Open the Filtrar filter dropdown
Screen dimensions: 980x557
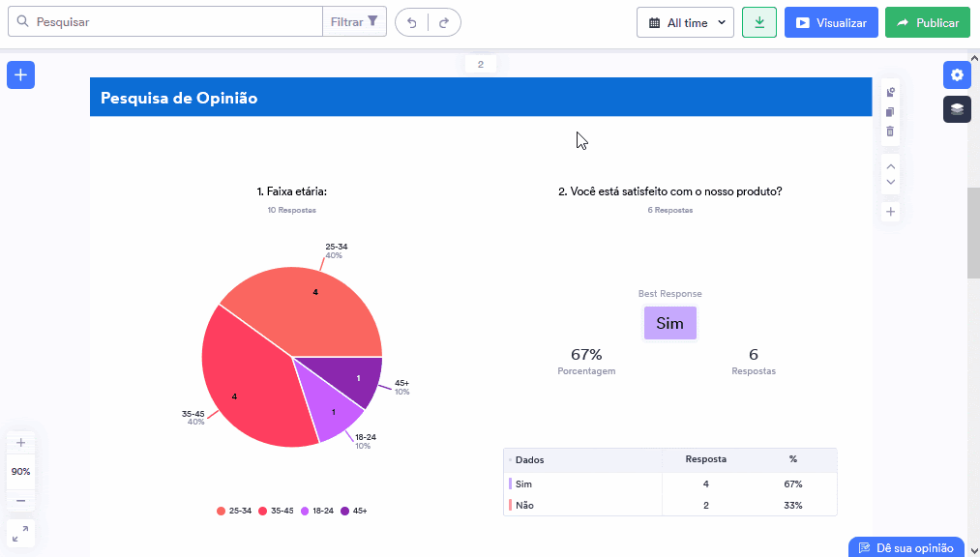tap(355, 21)
